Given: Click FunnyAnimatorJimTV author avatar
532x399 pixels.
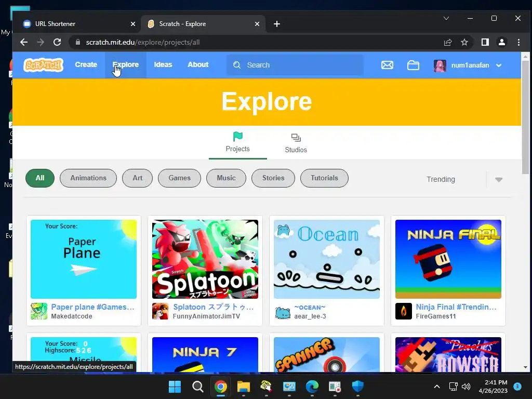Looking at the screenshot, I should click(x=160, y=311).
